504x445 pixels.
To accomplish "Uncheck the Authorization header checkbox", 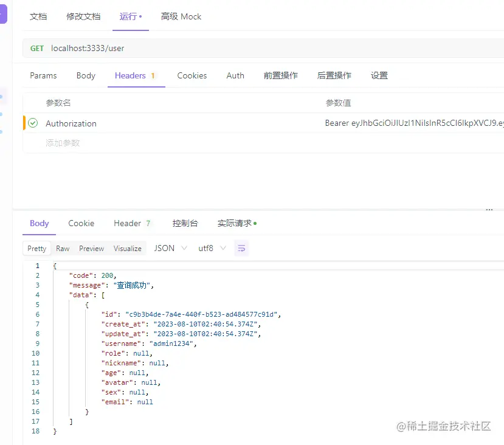I will [33, 123].
